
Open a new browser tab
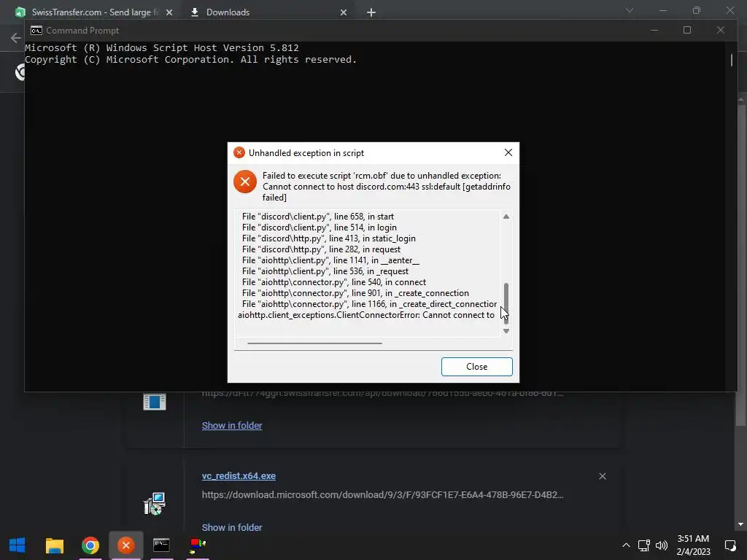coord(371,12)
